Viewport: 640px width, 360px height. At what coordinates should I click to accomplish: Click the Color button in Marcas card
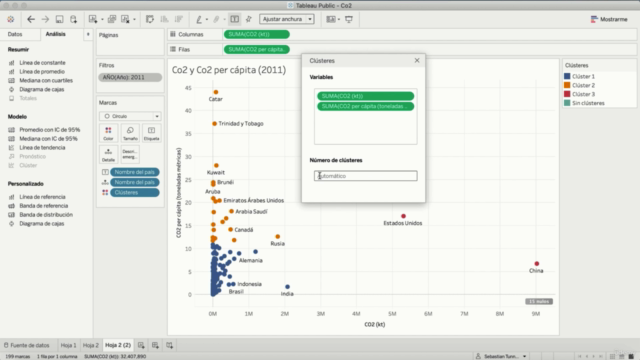(108, 133)
